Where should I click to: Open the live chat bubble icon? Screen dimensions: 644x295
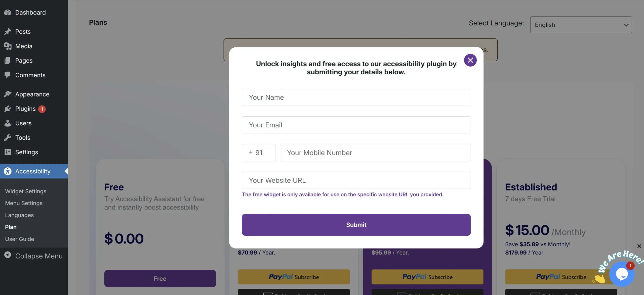(x=622, y=274)
